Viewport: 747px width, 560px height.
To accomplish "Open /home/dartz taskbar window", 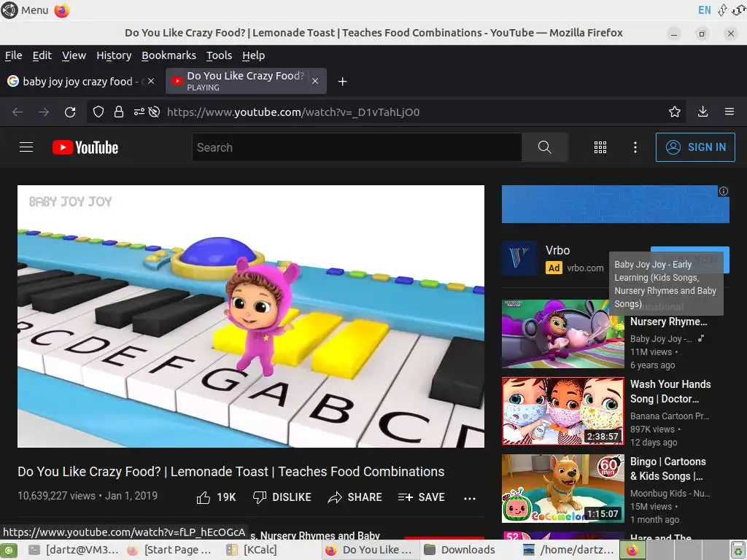I will click(568, 550).
